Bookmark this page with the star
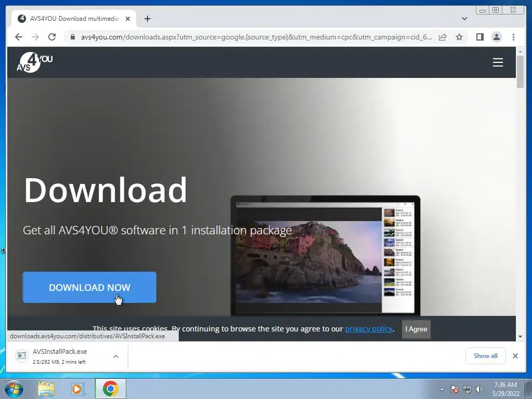This screenshot has height=399, width=532. 459,37
